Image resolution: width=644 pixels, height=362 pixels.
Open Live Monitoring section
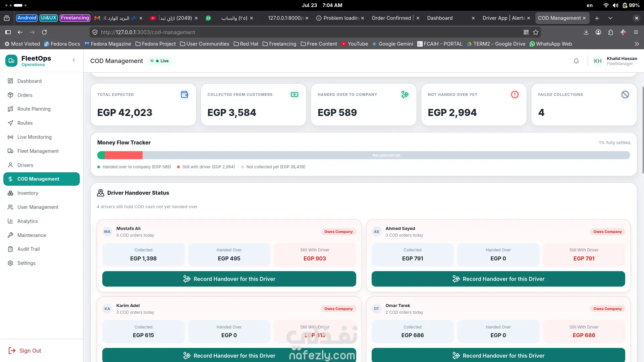[x=42, y=137]
